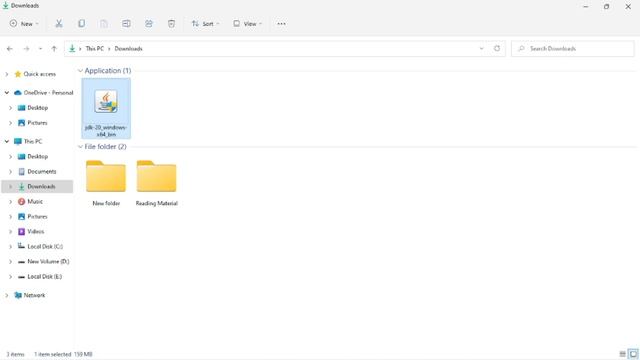Screen dimensions: 640x360
Task: Expand New Volume (D:) tree chevron
Action: coord(11,262)
